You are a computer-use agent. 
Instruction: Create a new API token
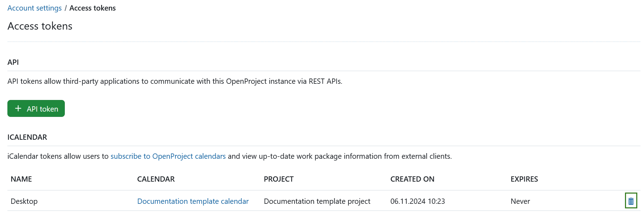[36, 108]
